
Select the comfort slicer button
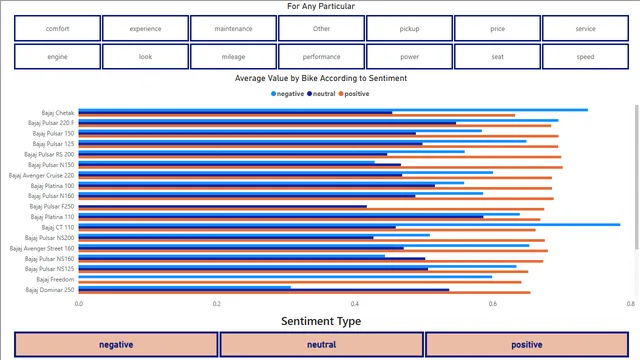coord(57,29)
